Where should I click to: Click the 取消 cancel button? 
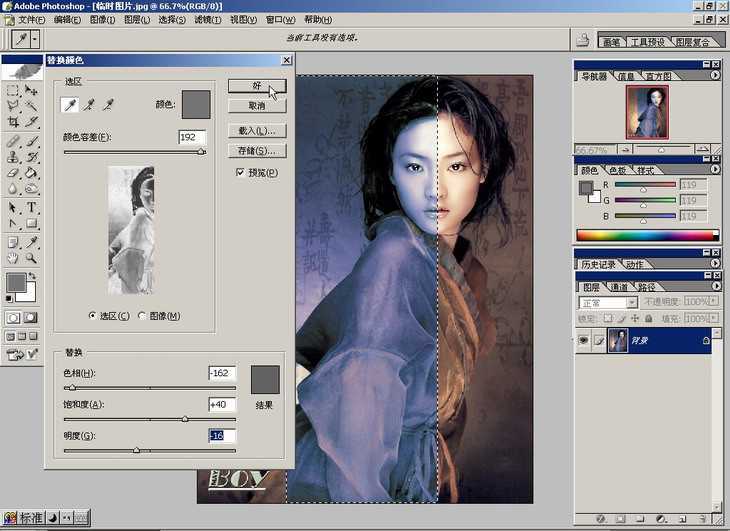257,106
